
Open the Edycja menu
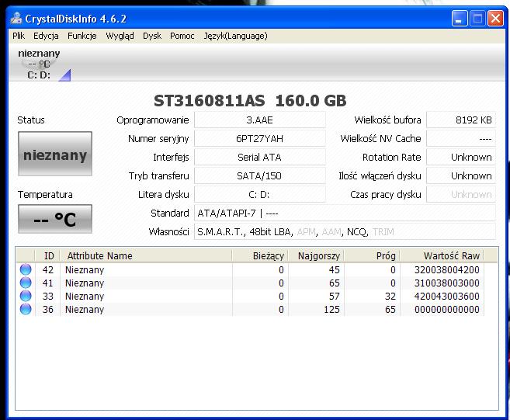[46, 36]
